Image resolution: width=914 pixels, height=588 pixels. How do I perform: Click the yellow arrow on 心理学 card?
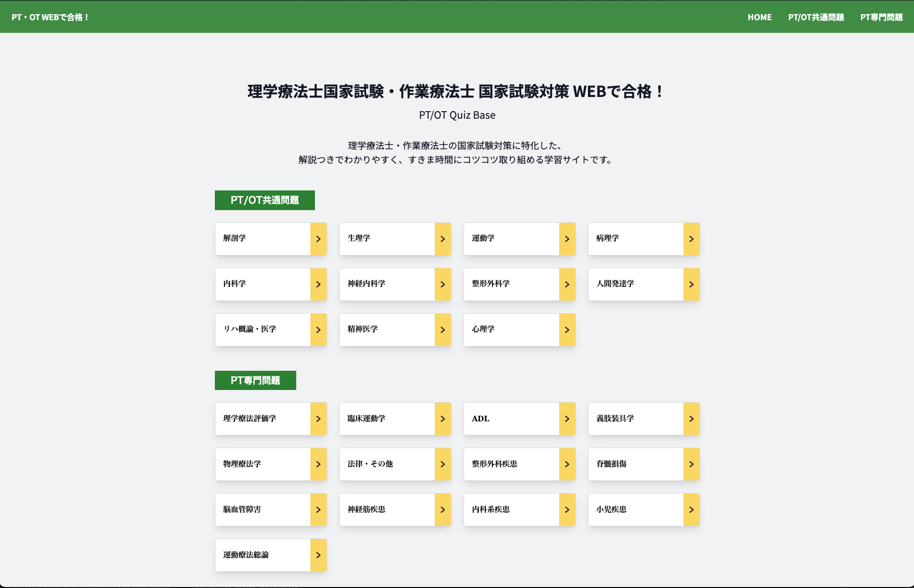pos(567,330)
